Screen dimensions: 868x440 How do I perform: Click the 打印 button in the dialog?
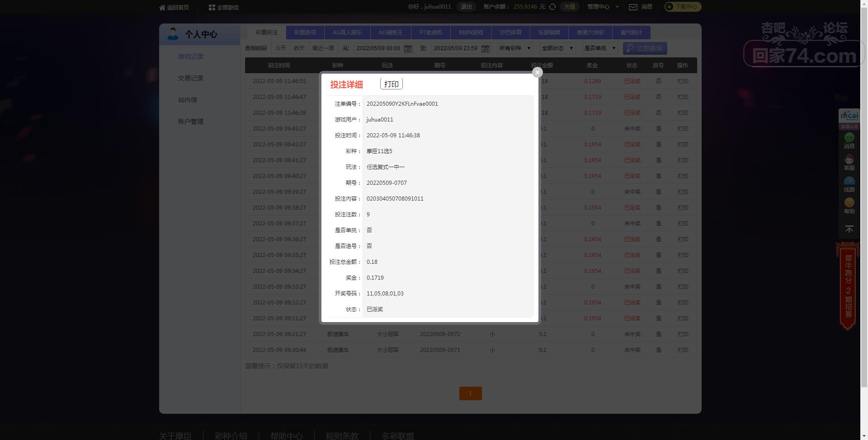point(392,84)
